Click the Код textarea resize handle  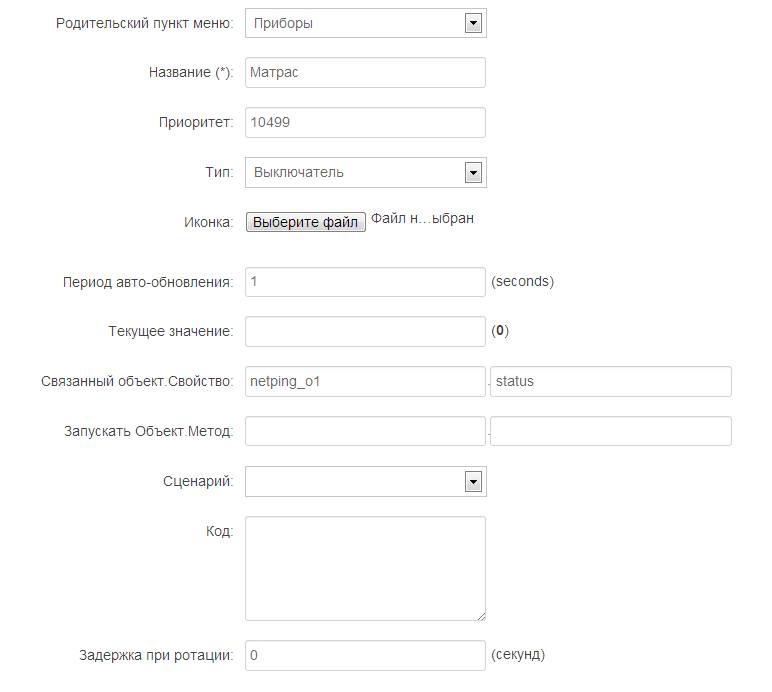[x=481, y=616]
